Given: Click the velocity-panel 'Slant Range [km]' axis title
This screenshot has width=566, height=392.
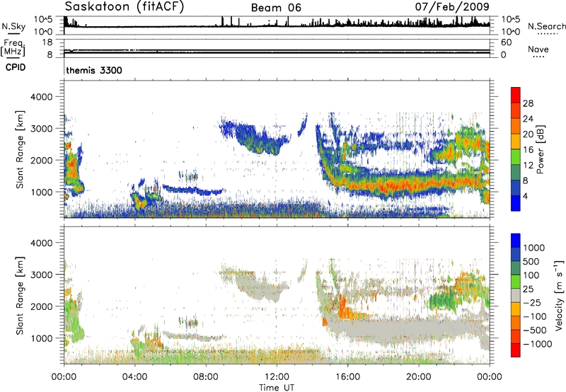Looking at the screenshot, I should (x=20, y=295).
